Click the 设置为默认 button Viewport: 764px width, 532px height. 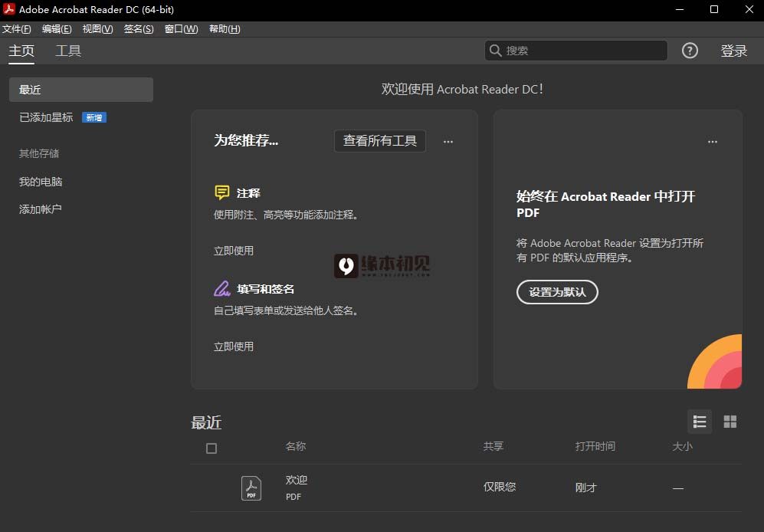(x=557, y=292)
